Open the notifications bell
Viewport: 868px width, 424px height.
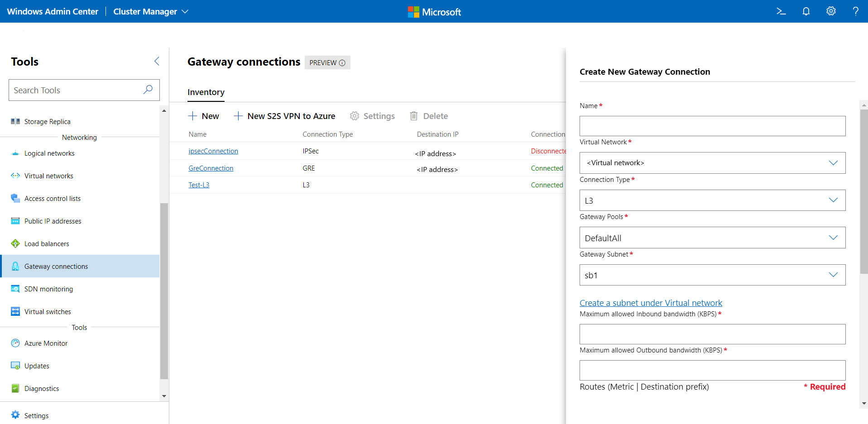coord(806,11)
